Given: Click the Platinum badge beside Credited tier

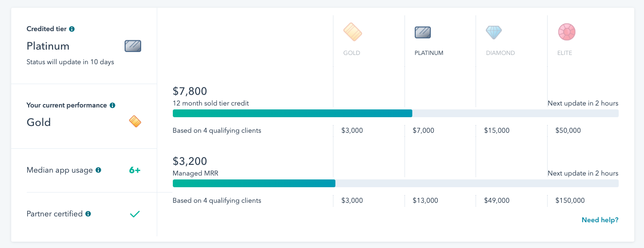Looking at the screenshot, I should [x=133, y=46].
